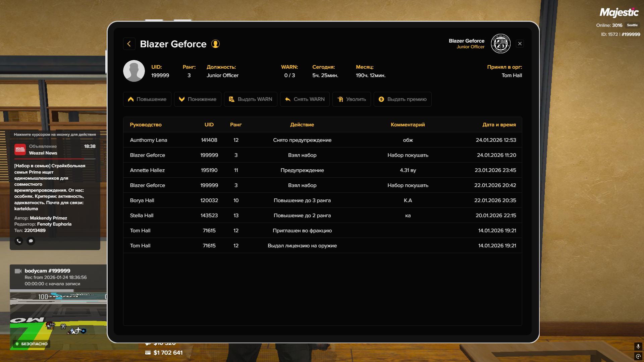Click the gold profile badge beside name
Viewport: 644px width, 362px height.
pos(215,44)
